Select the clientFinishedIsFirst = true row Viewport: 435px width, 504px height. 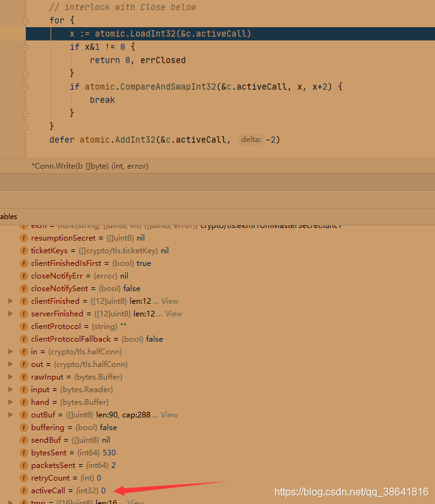217,263
